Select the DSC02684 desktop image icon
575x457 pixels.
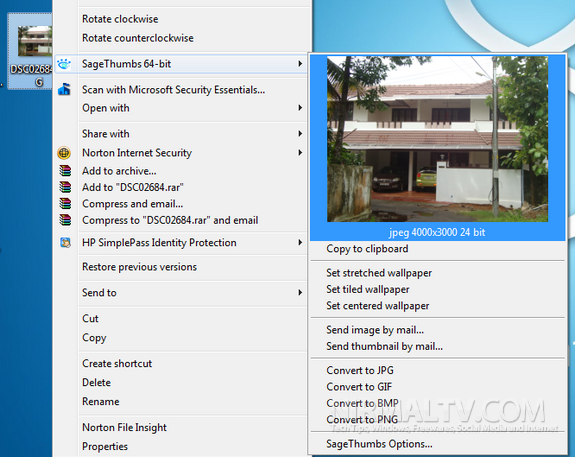pos(30,51)
